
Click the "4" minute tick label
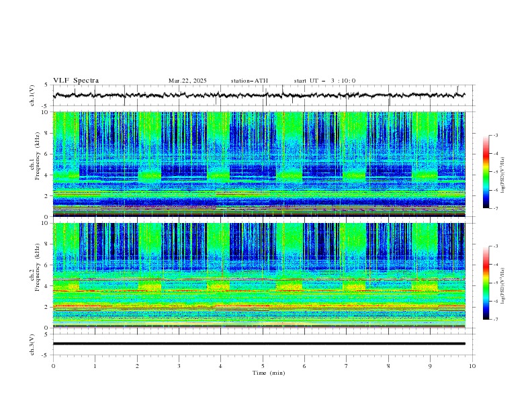click(220, 366)
